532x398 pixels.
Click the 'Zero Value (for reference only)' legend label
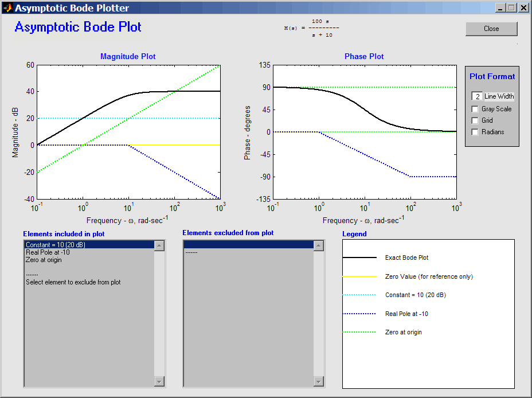(429, 276)
